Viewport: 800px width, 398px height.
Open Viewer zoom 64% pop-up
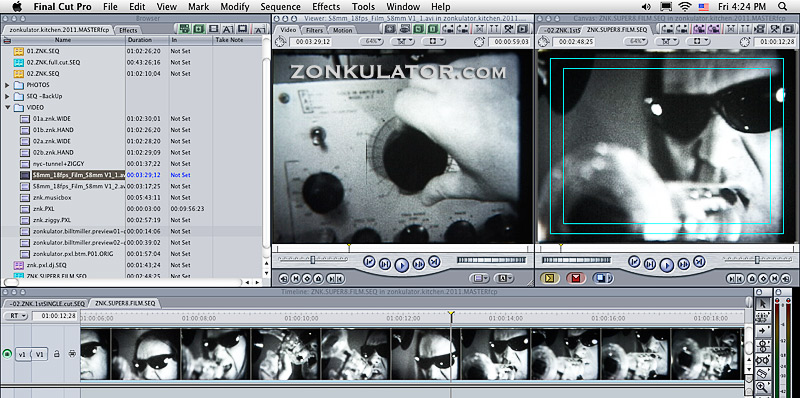point(371,41)
